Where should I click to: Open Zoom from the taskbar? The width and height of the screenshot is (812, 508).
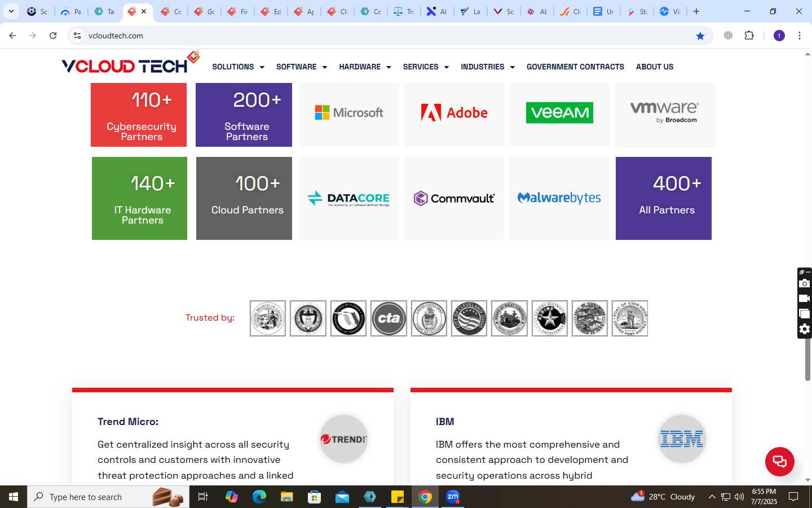[x=453, y=497]
